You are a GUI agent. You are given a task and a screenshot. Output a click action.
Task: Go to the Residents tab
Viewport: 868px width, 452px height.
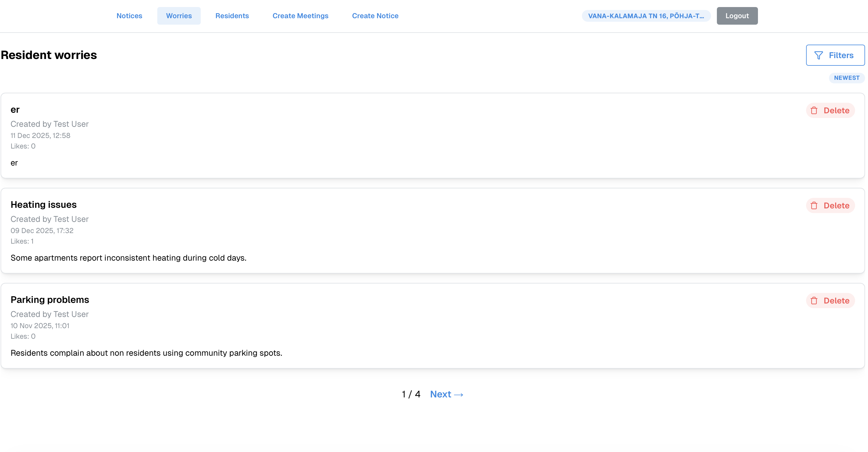(x=232, y=16)
